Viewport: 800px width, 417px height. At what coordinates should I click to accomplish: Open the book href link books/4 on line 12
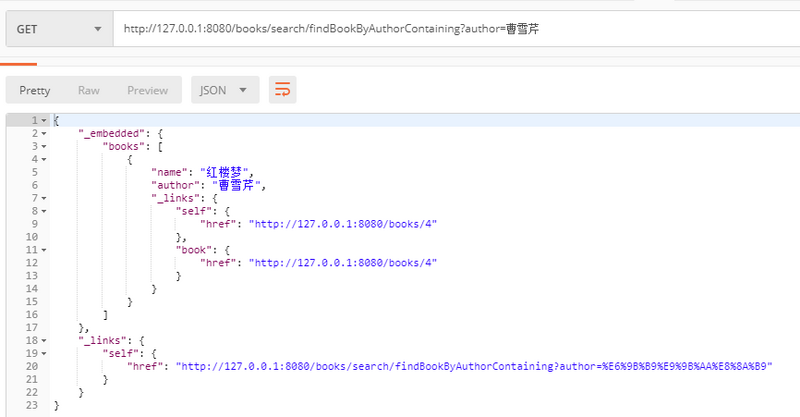343,263
